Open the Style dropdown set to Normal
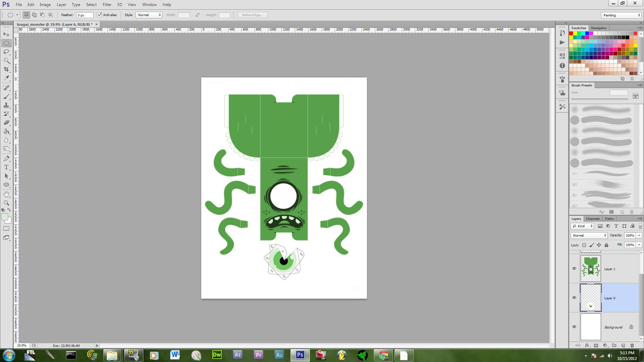 tap(149, 15)
